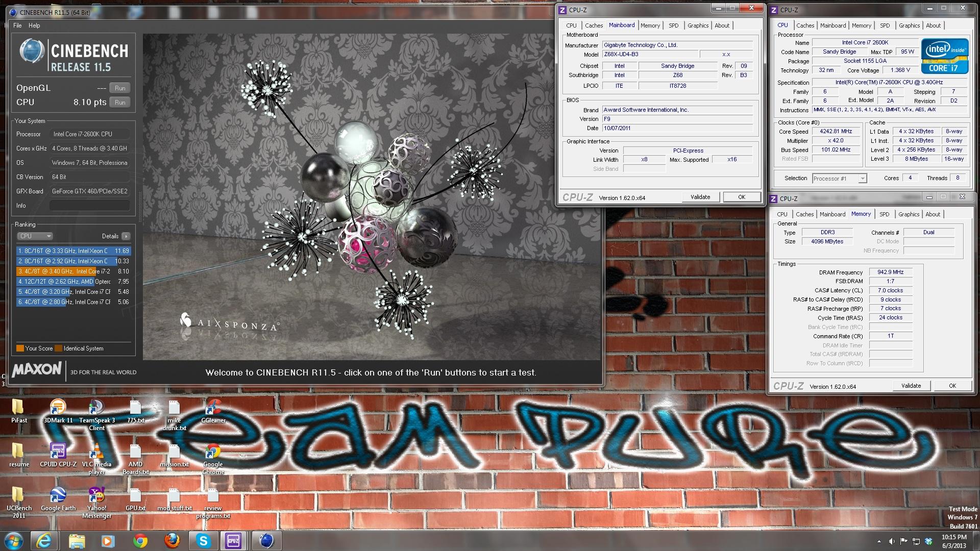The width and height of the screenshot is (980, 551).
Task: Click the Intel Core i7 logo in CPU-Z
Action: [x=944, y=56]
